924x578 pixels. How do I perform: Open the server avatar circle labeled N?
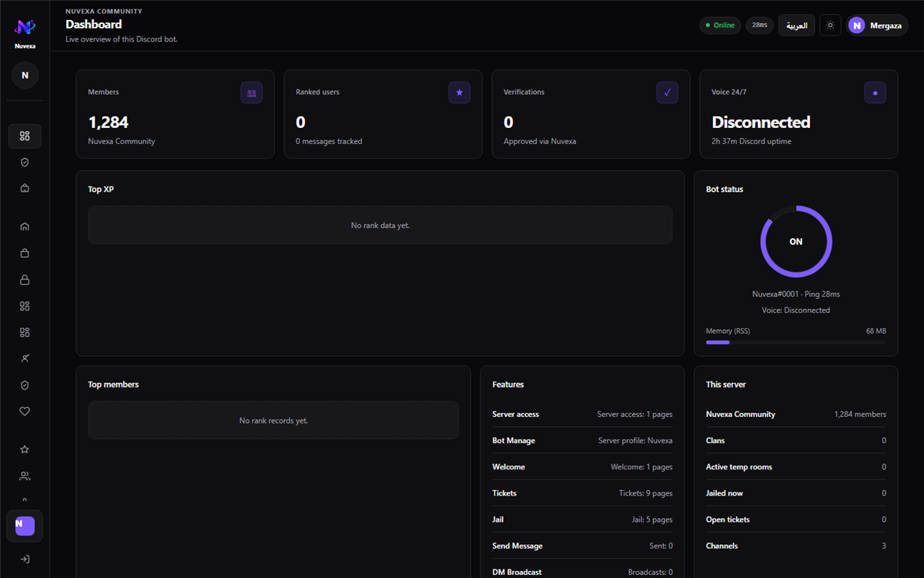coord(25,76)
